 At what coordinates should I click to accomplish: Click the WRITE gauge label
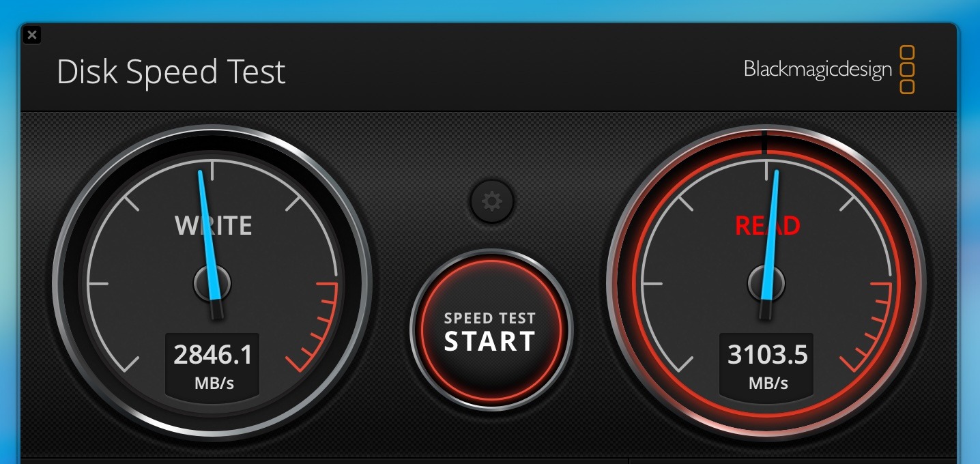tap(214, 225)
